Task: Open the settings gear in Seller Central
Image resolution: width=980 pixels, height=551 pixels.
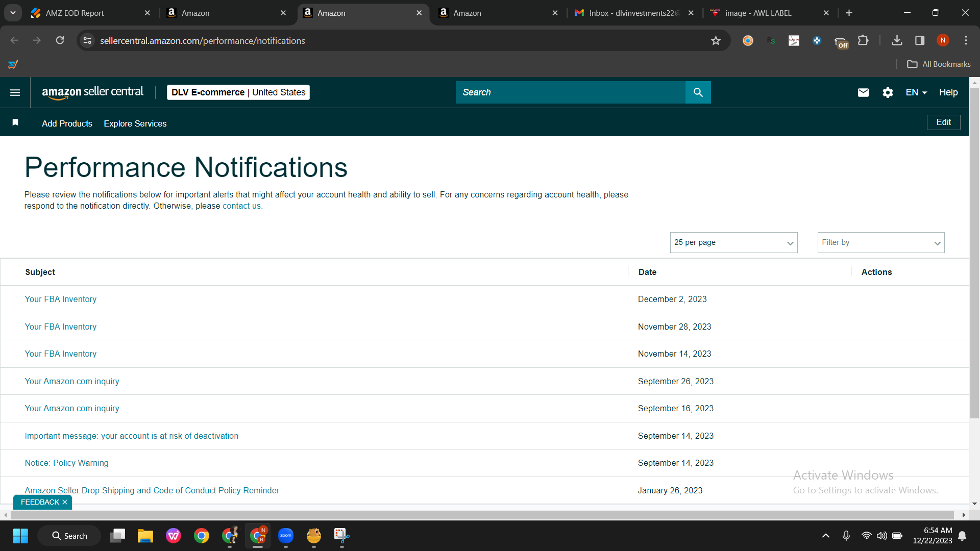Action: pyautogui.click(x=888, y=92)
